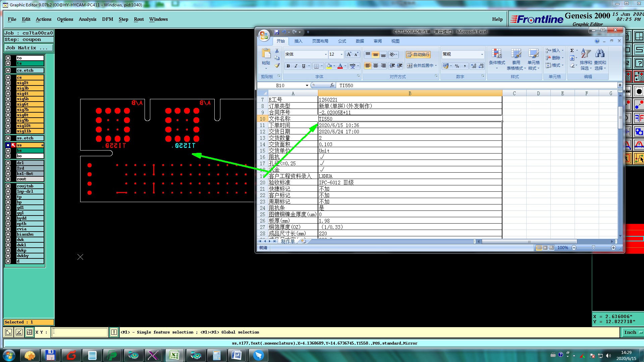
Task: Click the Excel save icon in quick access toolbar
Action: click(x=276, y=32)
